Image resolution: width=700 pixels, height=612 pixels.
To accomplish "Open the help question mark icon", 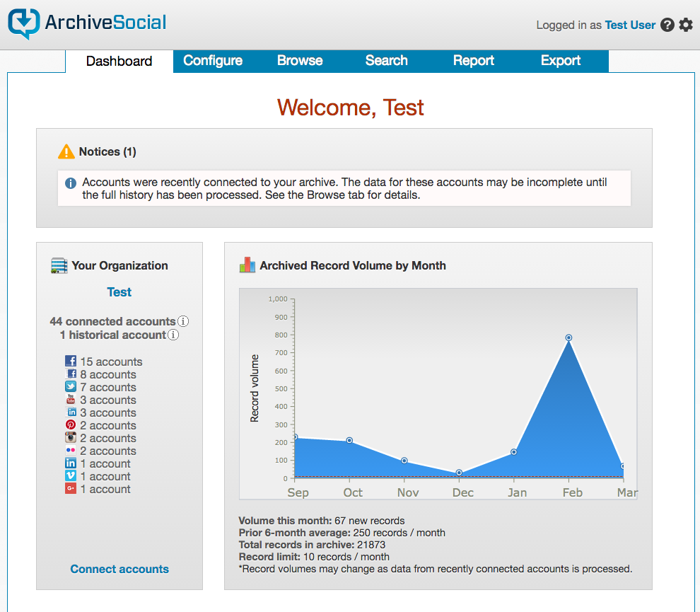I will coord(667,25).
